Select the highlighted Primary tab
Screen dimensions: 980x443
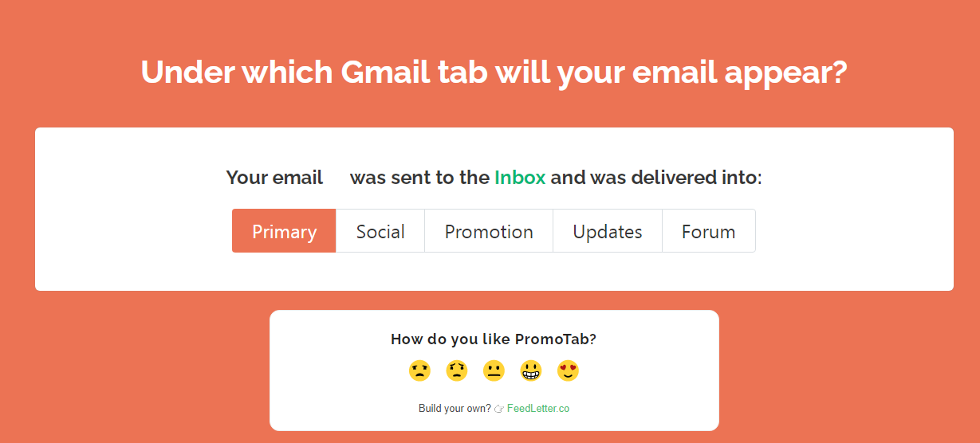tap(284, 231)
